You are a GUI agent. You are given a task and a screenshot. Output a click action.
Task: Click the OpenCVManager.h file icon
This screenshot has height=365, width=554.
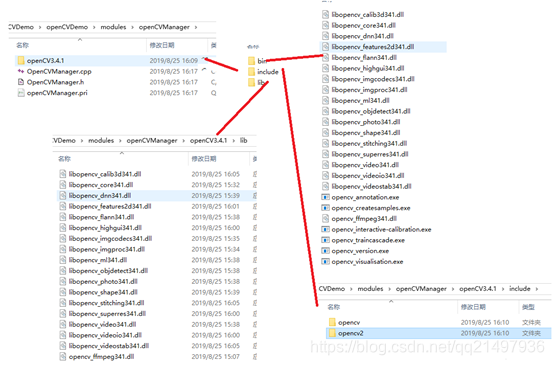click(21, 82)
